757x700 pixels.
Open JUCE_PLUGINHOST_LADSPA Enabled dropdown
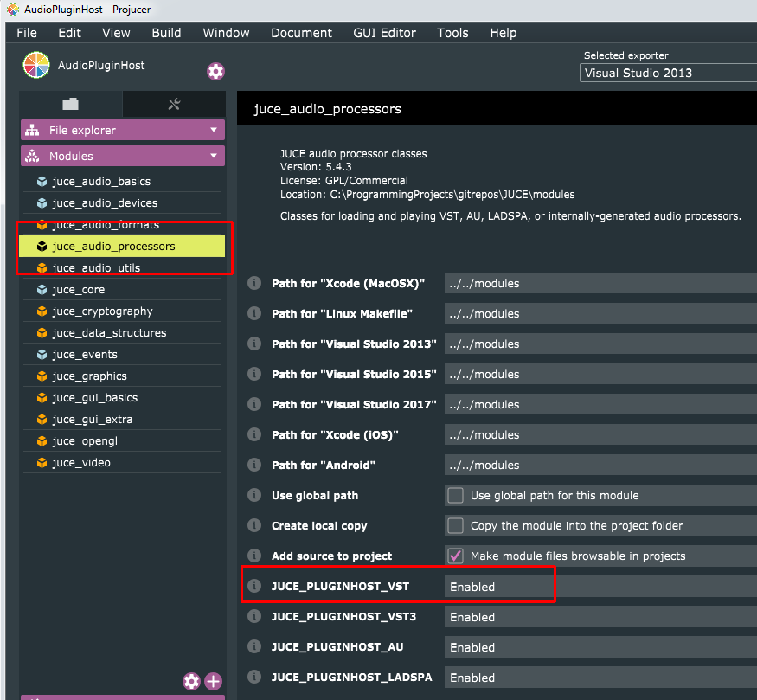[600, 678]
